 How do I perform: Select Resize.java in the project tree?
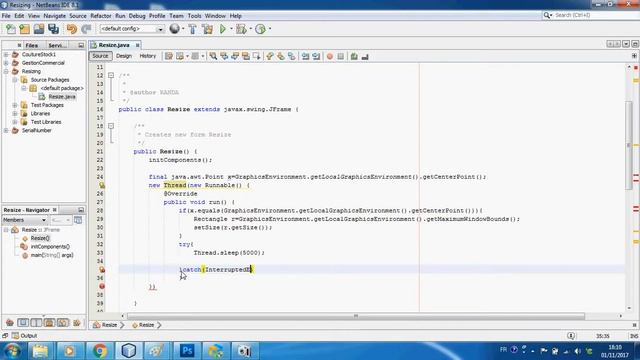[x=62, y=97]
